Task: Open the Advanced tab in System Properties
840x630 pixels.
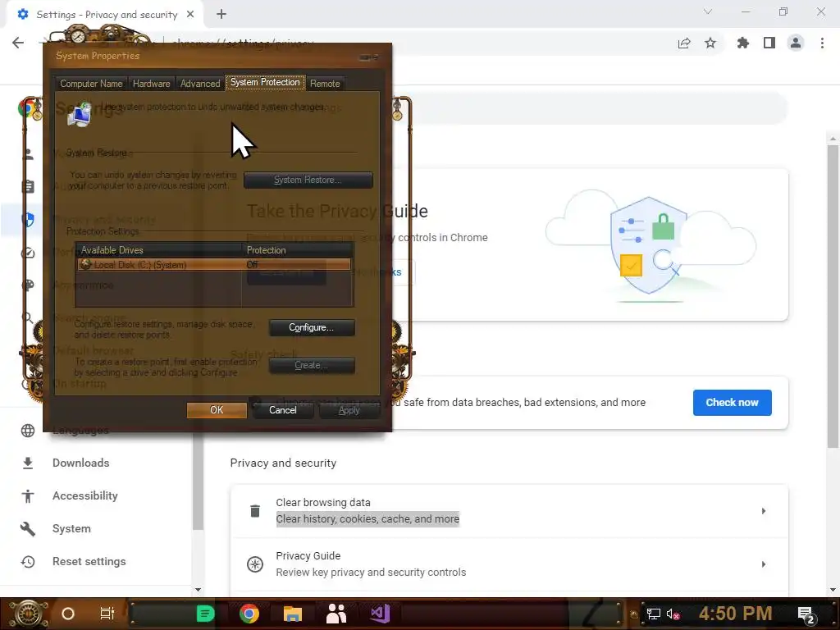Action: point(200,84)
